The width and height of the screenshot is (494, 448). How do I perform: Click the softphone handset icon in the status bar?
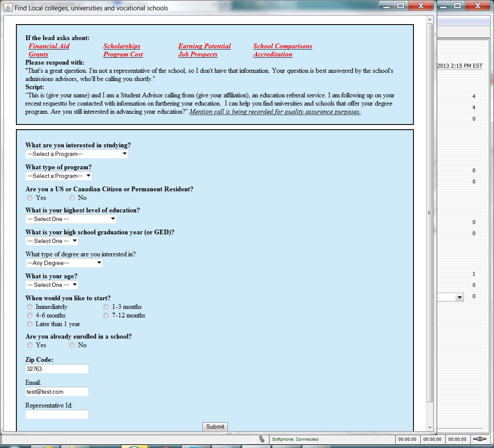pos(261,439)
